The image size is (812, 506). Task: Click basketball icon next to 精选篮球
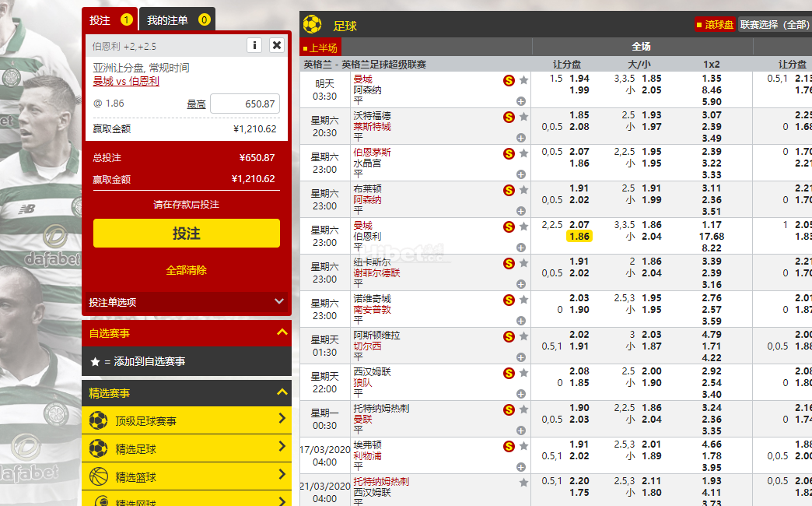(98, 476)
